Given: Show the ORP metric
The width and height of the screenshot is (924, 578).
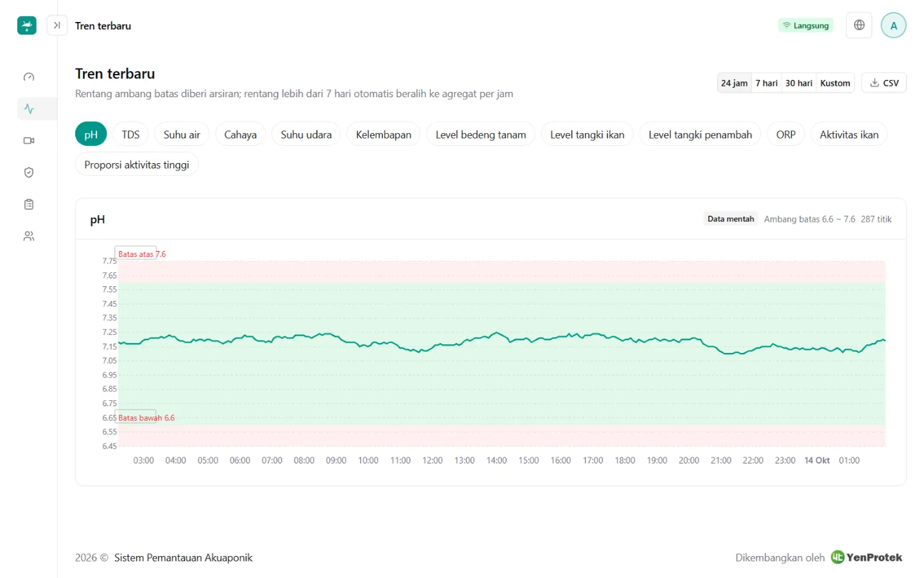Looking at the screenshot, I should point(786,134).
